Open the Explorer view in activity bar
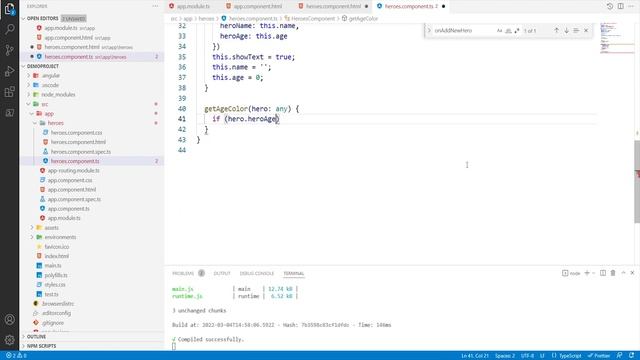 (9, 9)
